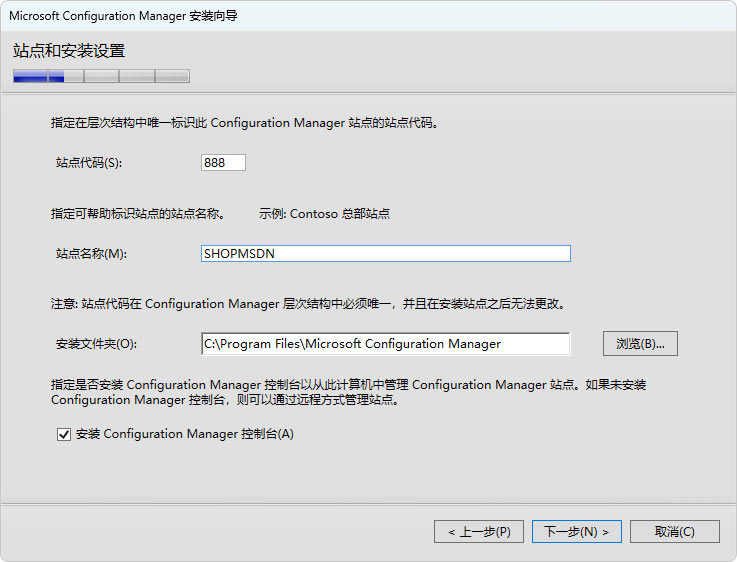Click the installation folder path field
The height and width of the screenshot is (562, 737).
[x=385, y=344]
